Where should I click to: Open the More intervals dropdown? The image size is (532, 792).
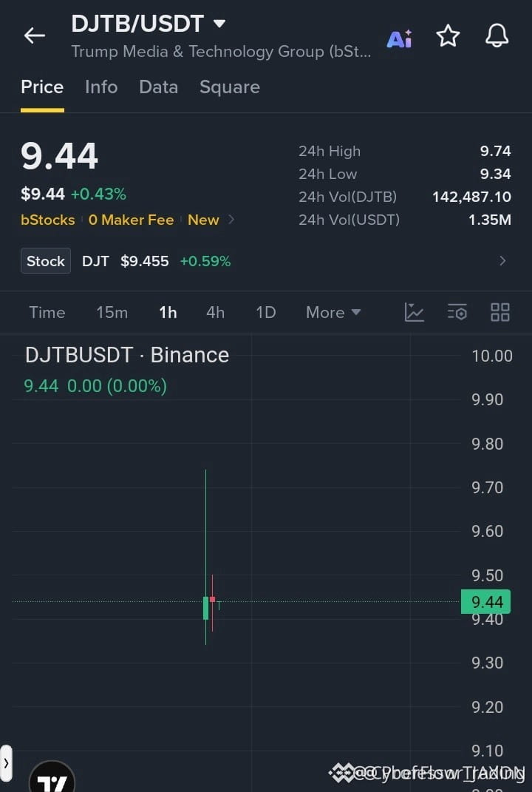(333, 312)
